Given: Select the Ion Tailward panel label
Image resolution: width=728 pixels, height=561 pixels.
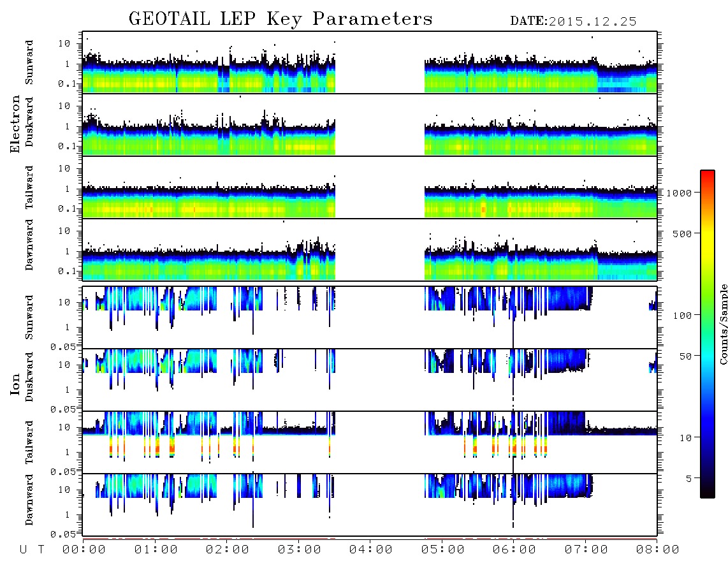Looking at the screenshot, I should (x=29, y=442).
